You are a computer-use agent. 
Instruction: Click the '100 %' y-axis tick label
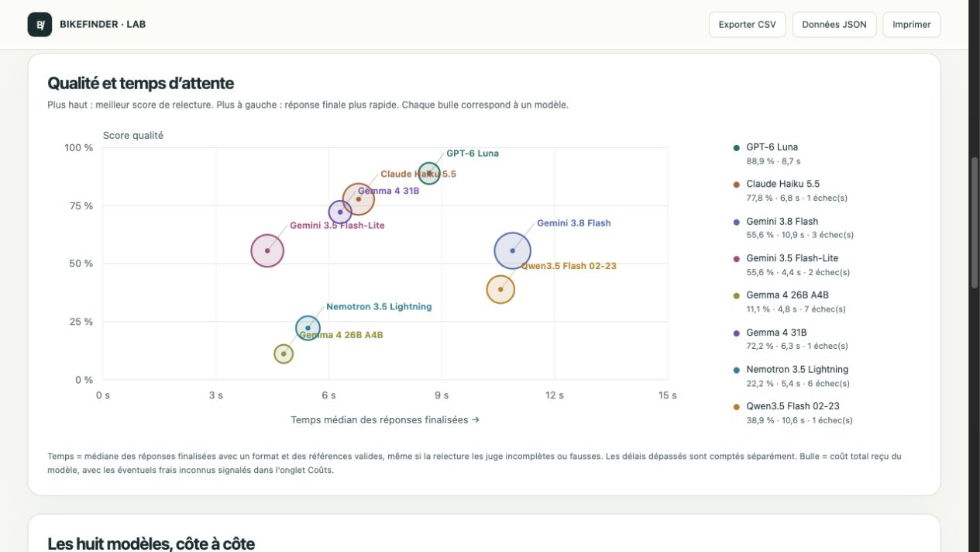78,147
